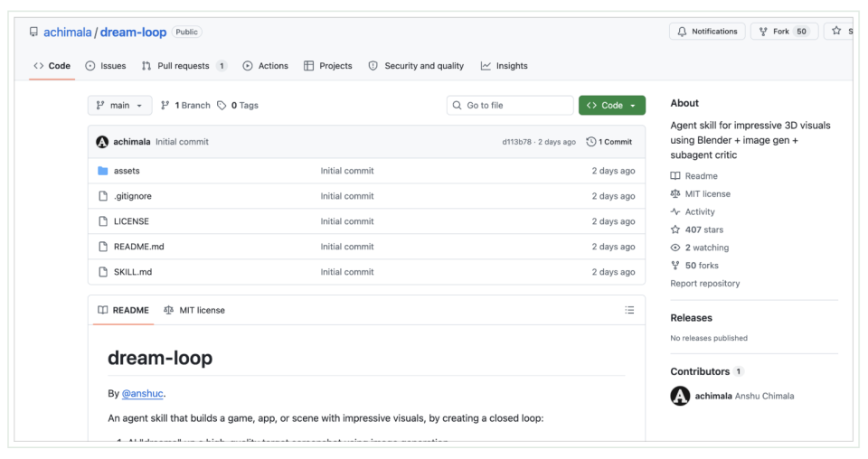Open the Actions tab
Viewport: 868px width, 459px height.
click(x=266, y=66)
